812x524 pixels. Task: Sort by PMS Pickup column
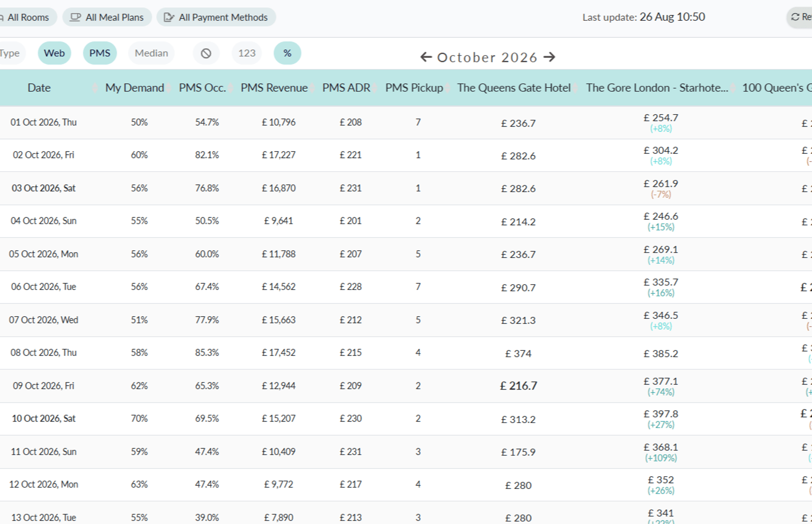coord(414,88)
